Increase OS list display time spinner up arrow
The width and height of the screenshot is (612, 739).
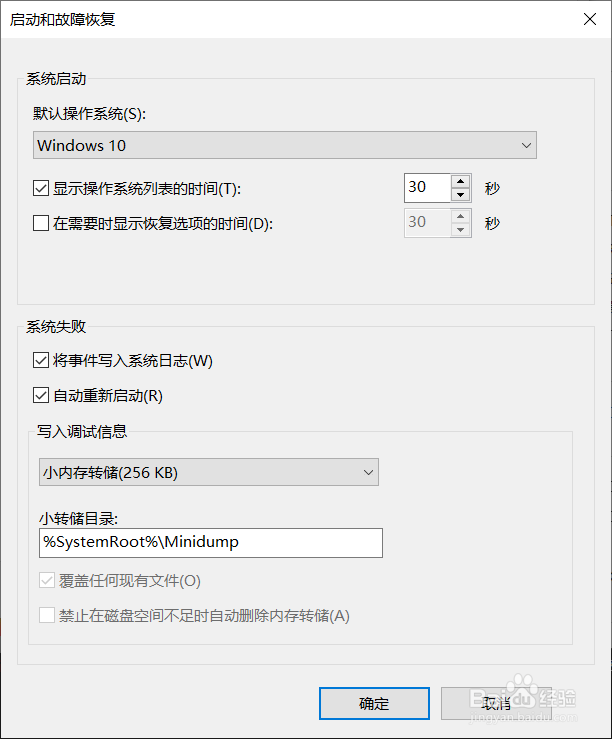click(460, 181)
